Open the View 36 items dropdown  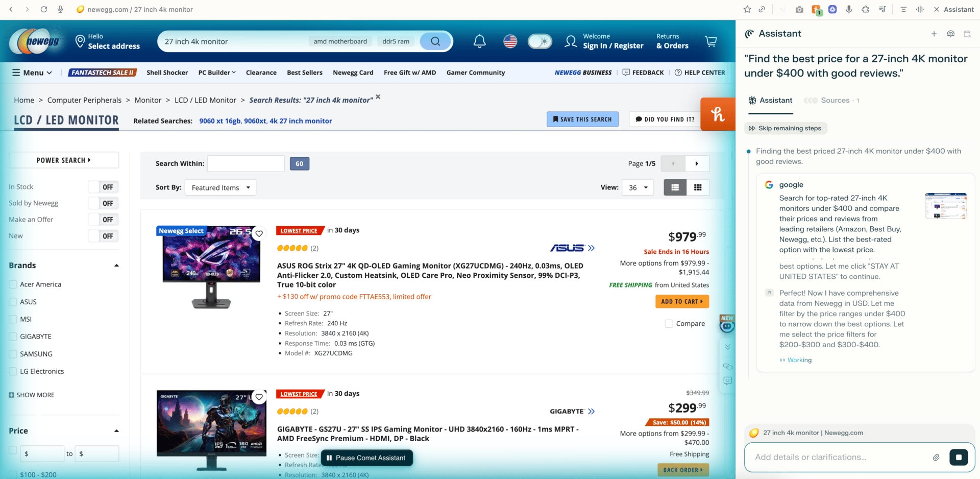coord(638,187)
